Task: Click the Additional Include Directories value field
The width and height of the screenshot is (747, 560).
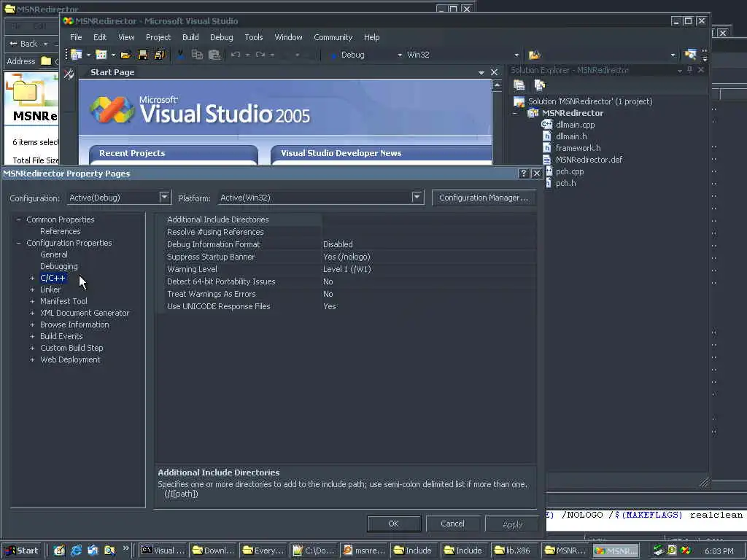Action: tap(429, 219)
